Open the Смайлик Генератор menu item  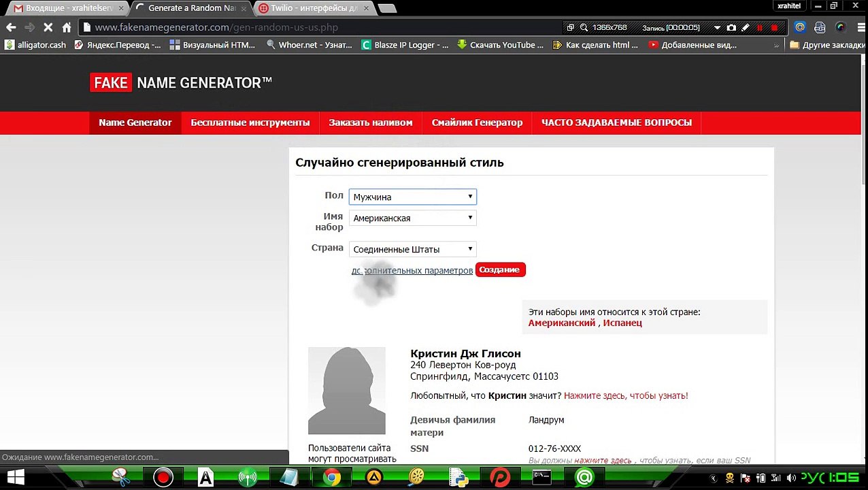pyautogui.click(x=477, y=122)
